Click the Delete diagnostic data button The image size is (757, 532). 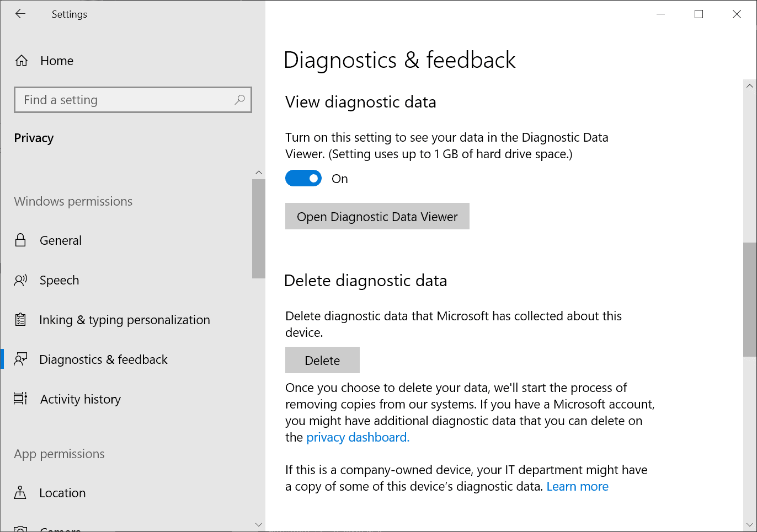[x=322, y=359]
